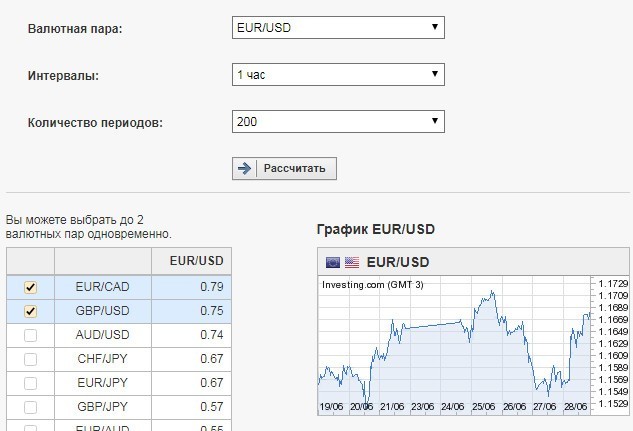
Task: Select the GBP/JPY checkbox
Action: pos(30,407)
